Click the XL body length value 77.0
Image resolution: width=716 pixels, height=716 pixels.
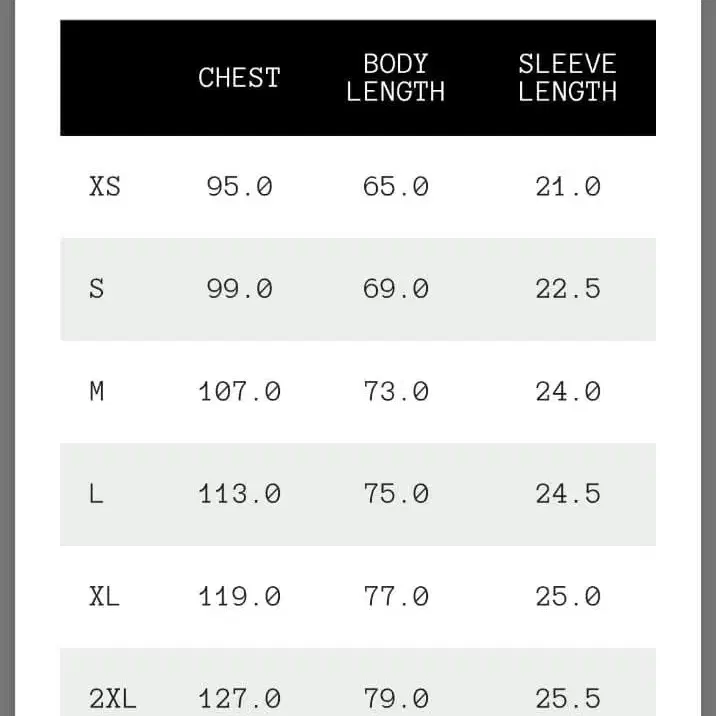pos(395,597)
